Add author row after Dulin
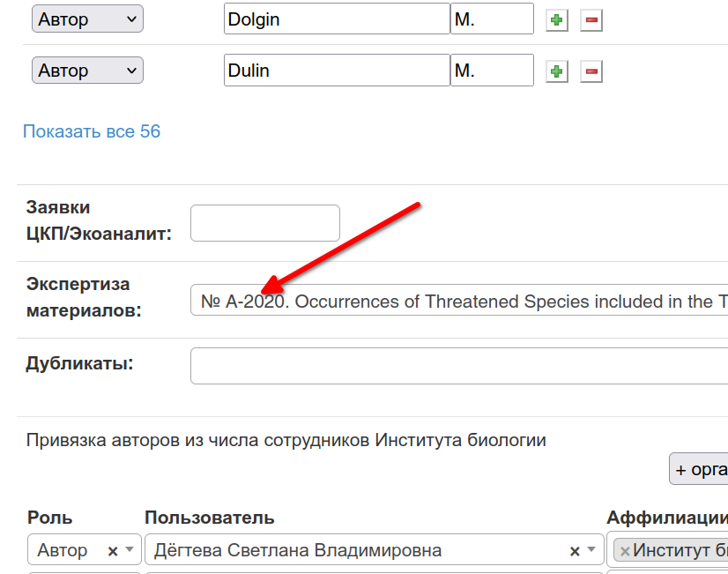 point(557,71)
